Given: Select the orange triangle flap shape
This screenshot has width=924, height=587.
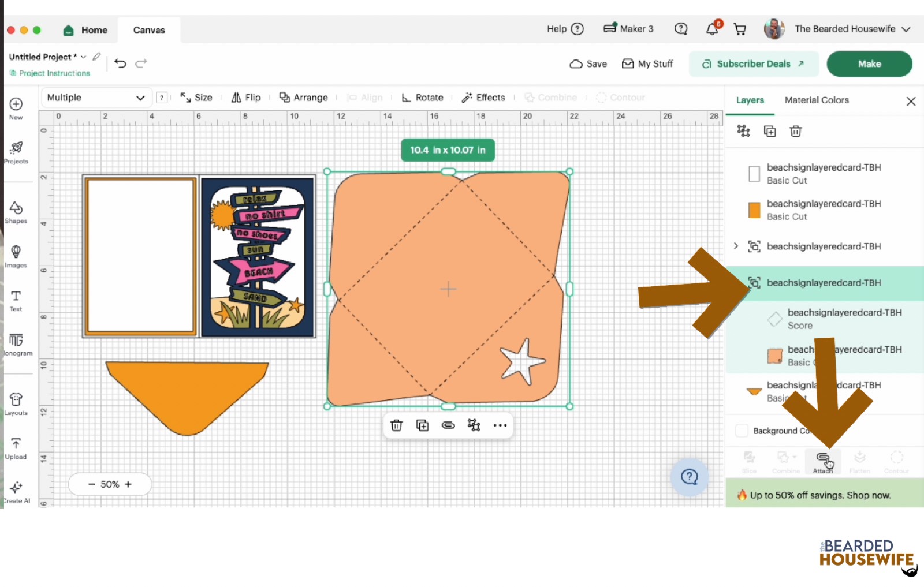Looking at the screenshot, I should click(x=187, y=398).
